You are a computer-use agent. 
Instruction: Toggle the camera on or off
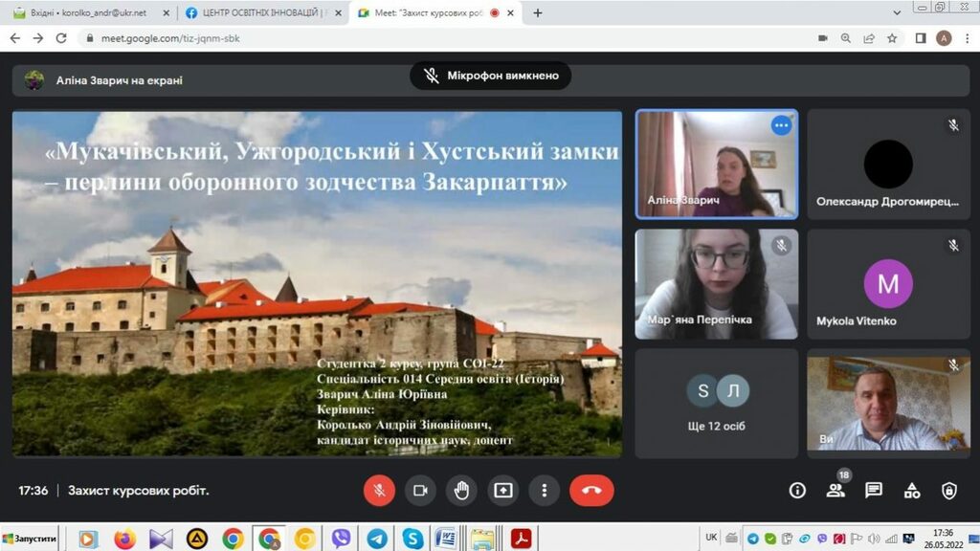[420, 491]
